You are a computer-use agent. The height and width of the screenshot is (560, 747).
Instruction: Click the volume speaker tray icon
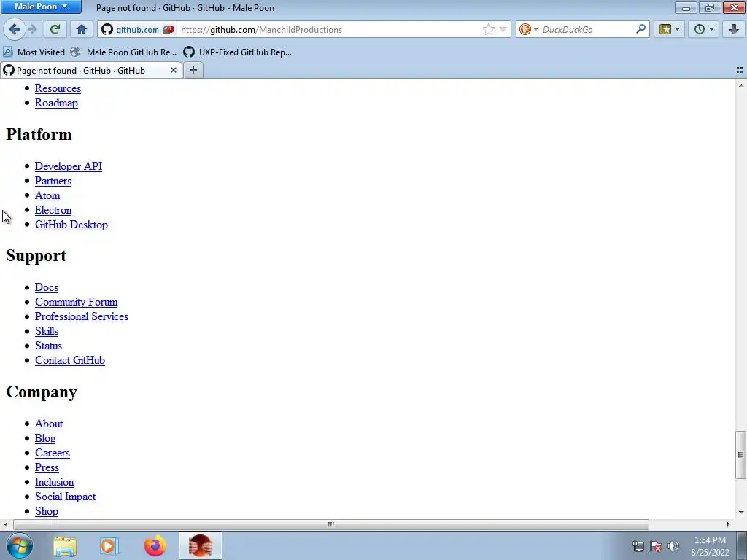coord(673,546)
